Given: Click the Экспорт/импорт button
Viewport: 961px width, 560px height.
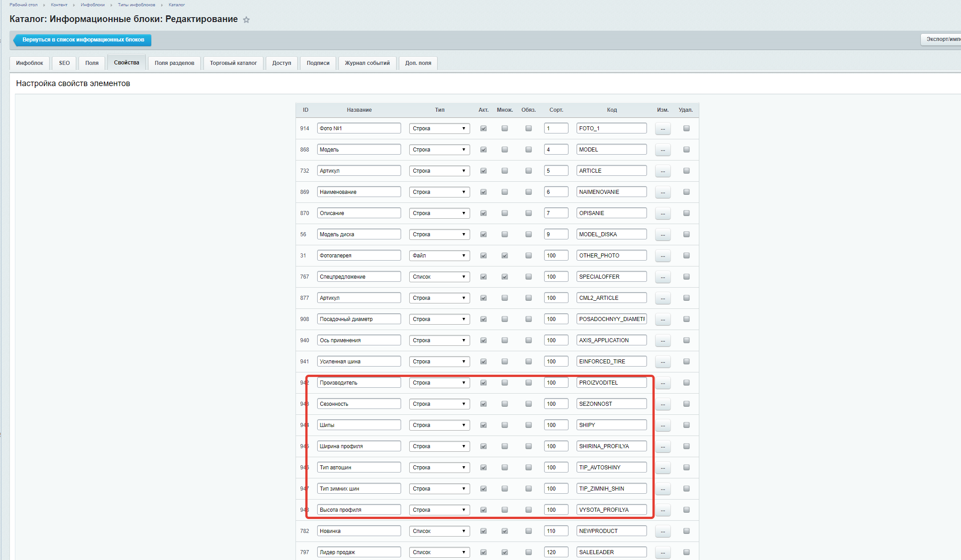Looking at the screenshot, I should point(941,39).
